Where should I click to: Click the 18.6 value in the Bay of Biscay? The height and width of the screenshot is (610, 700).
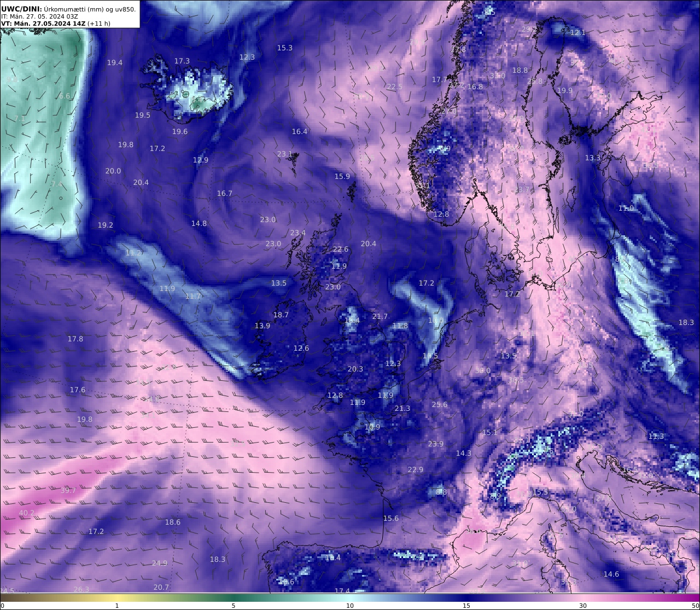pos(173,522)
